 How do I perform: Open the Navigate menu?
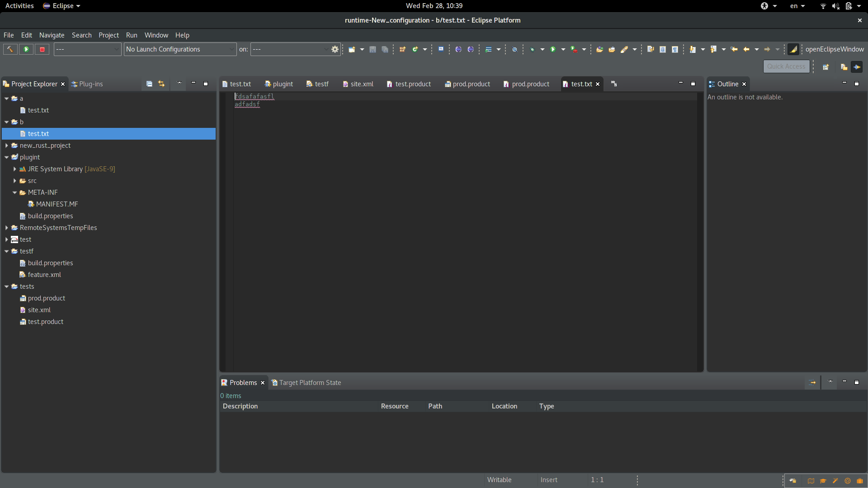pyautogui.click(x=52, y=35)
